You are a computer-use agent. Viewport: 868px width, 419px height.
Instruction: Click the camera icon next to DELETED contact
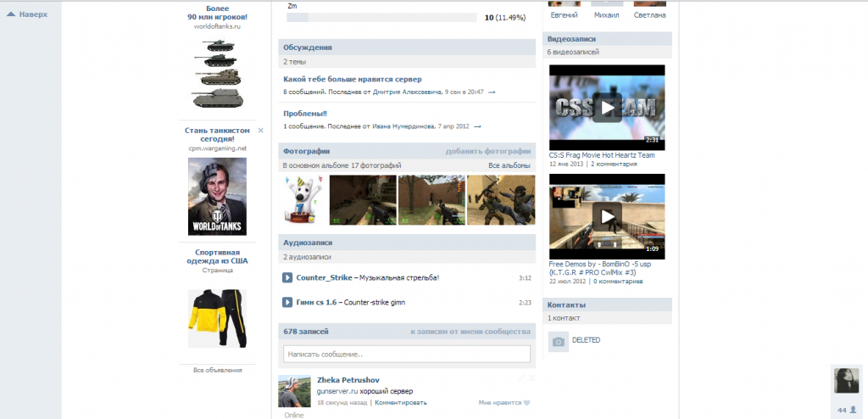[x=558, y=341]
